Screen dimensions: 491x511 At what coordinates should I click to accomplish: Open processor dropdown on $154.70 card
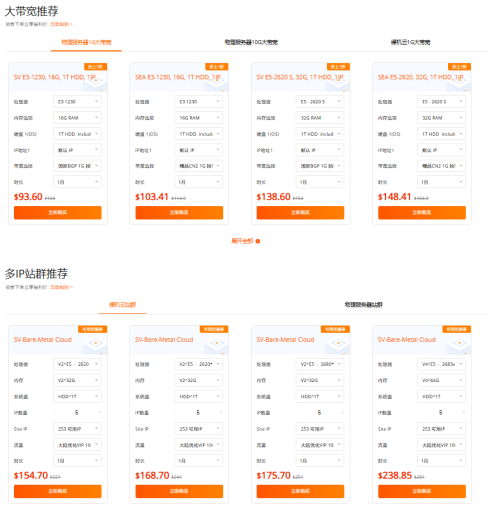77,364
